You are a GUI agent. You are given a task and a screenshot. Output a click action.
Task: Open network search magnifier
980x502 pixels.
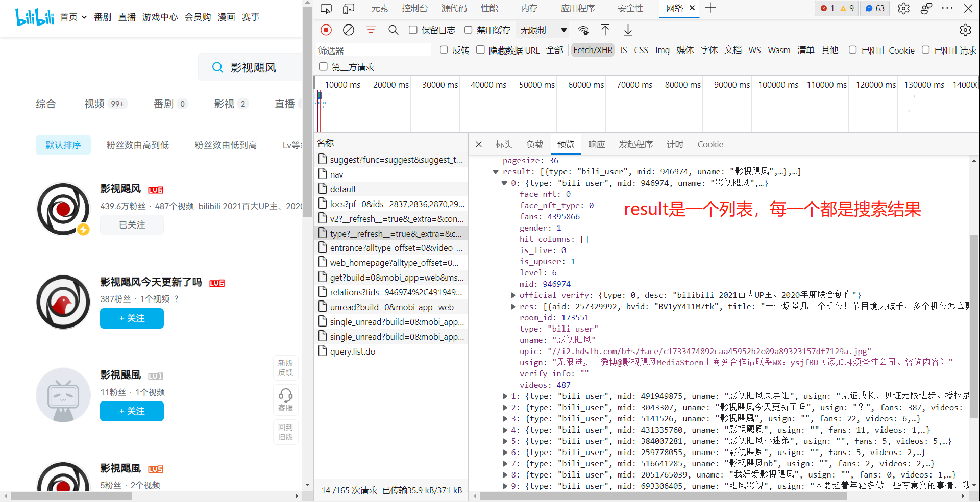pos(393,30)
